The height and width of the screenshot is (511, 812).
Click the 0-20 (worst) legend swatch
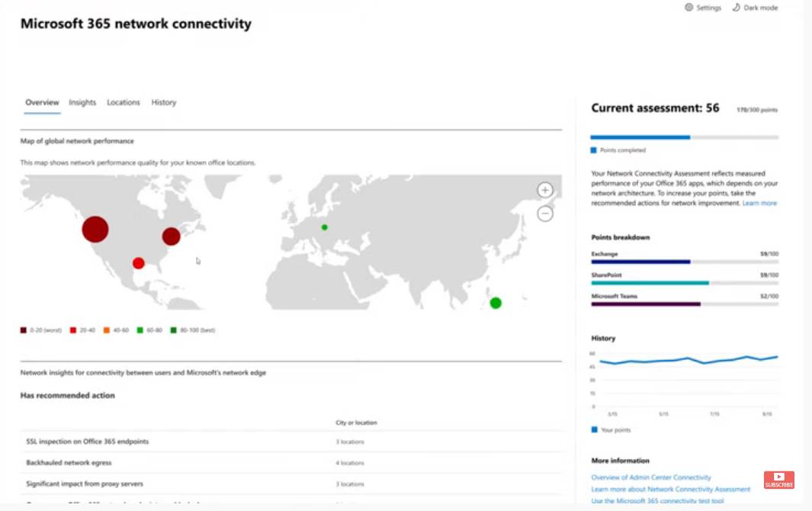pyautogui.click(x=24, y=330)
